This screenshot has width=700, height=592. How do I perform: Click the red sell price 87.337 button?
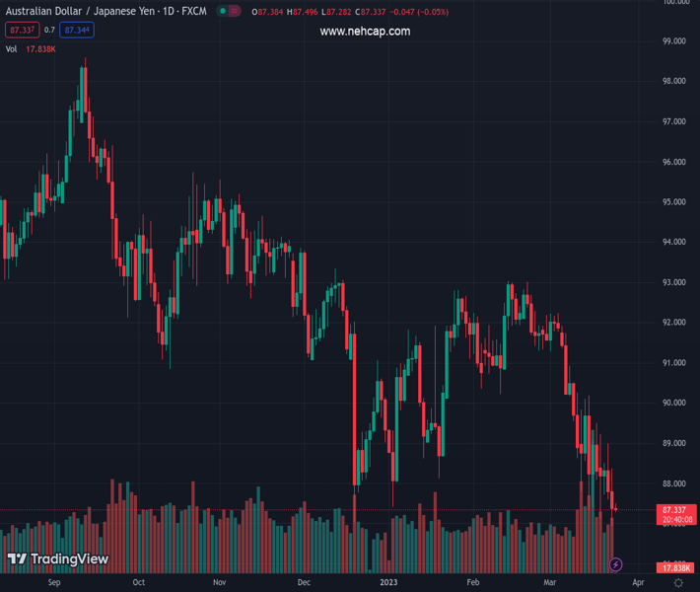click(22, 30)
